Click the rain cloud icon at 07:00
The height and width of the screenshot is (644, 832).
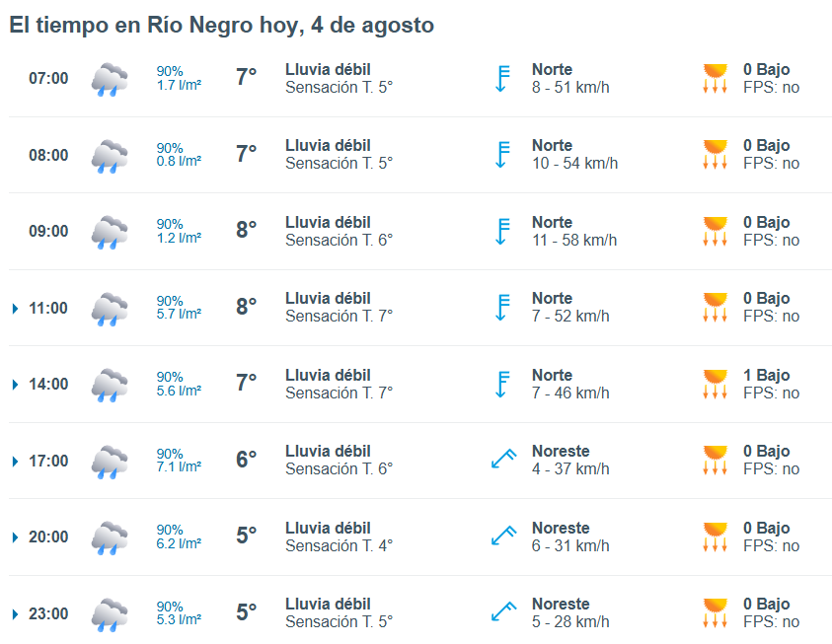click(110, 80)
